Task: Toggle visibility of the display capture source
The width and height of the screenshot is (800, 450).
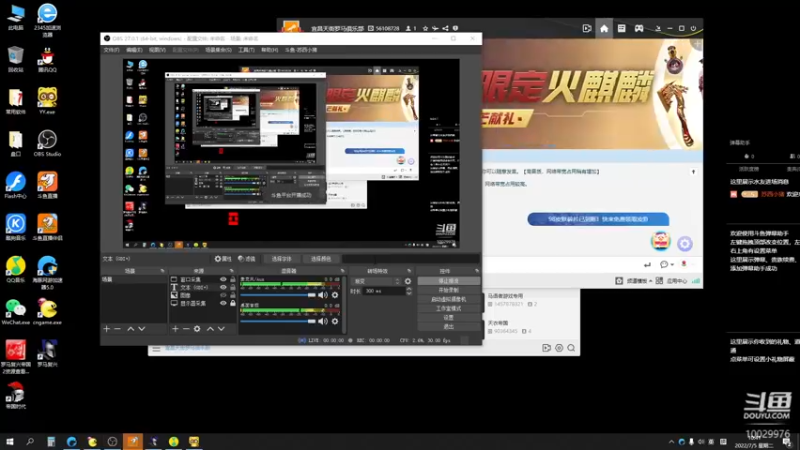Action: [x=223, y=303]
